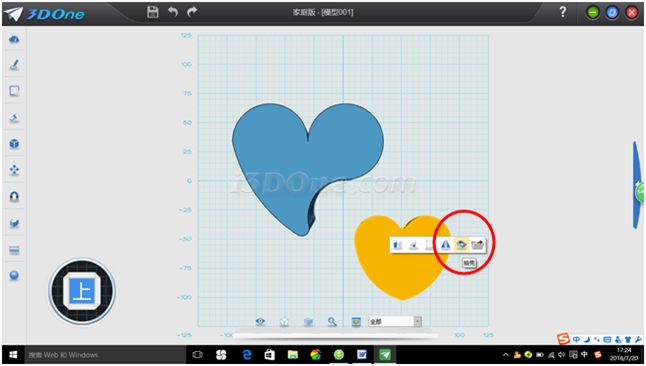Select the mirror tool in popup toolbar
Viewport: 646px width, 366px height.
pyautogui.click(x=445, y=244)
